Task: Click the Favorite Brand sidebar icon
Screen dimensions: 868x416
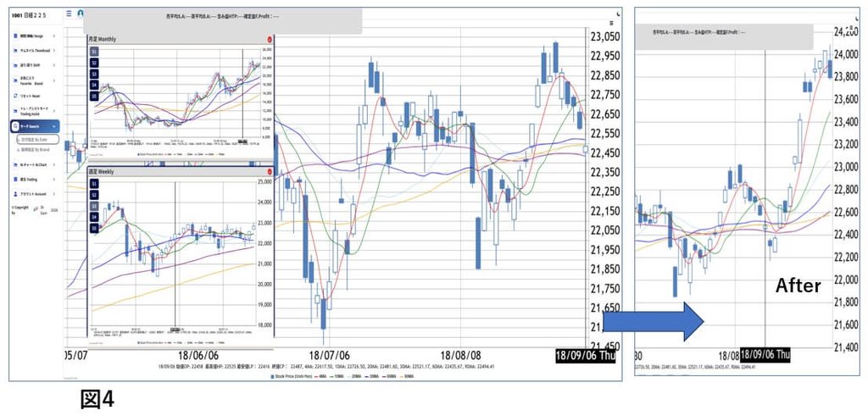Action: click(15, 80)
